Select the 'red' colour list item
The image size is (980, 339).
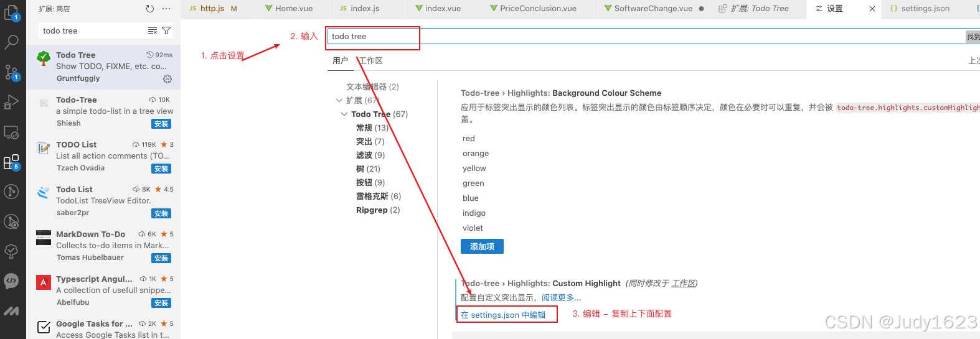coord(469,139)
